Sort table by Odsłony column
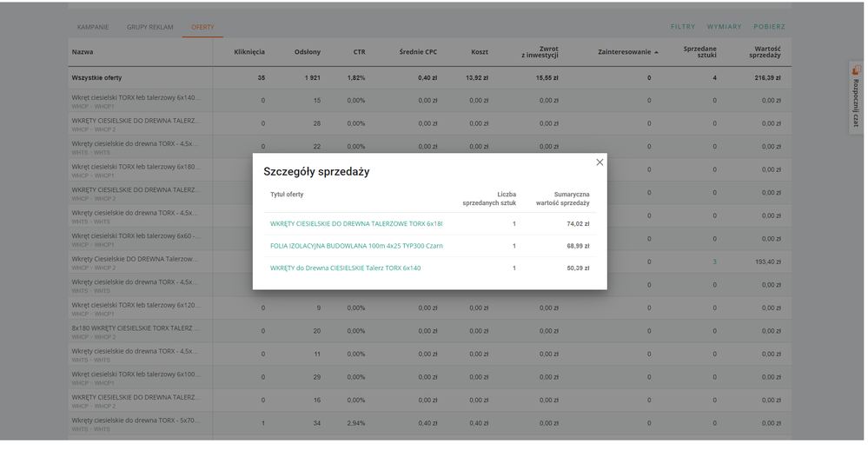The image size is (868, 470). pyautogui.click(x=307, y=52)
